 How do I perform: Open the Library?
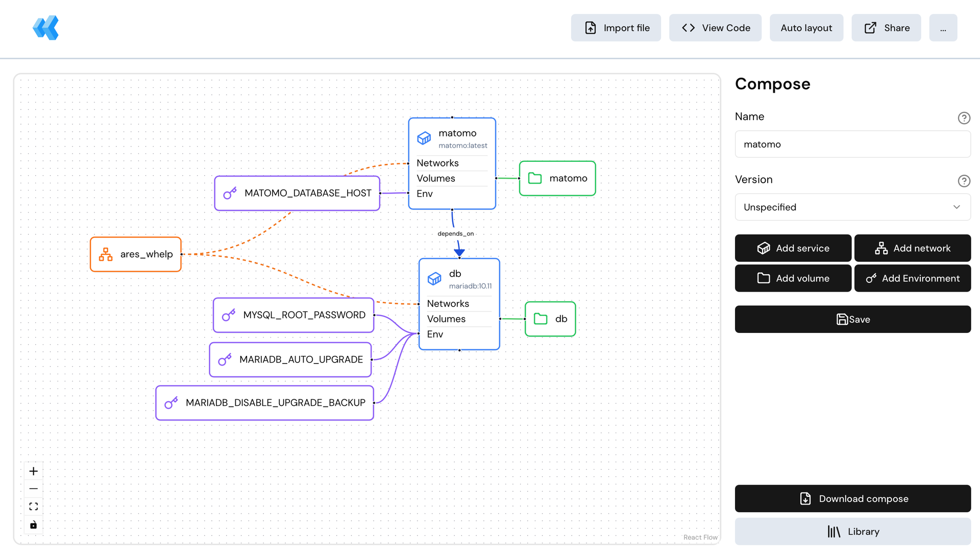click(x=852, y=532)
